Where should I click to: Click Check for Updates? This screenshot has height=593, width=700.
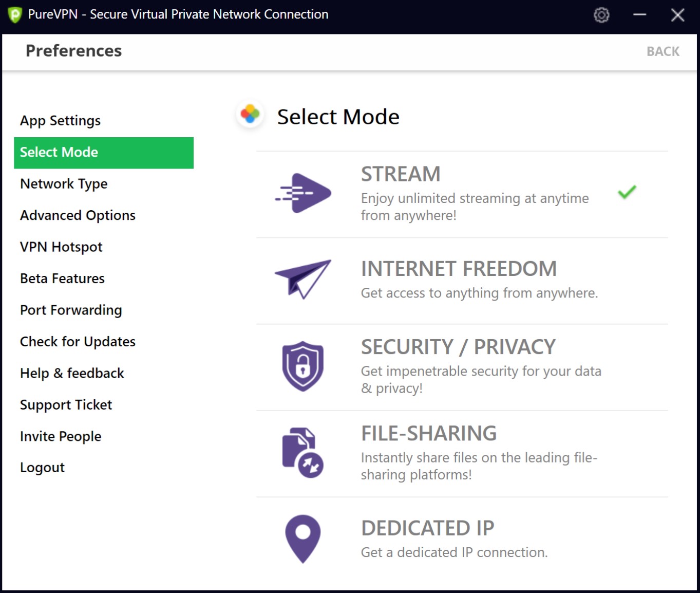tap(78, 342)
